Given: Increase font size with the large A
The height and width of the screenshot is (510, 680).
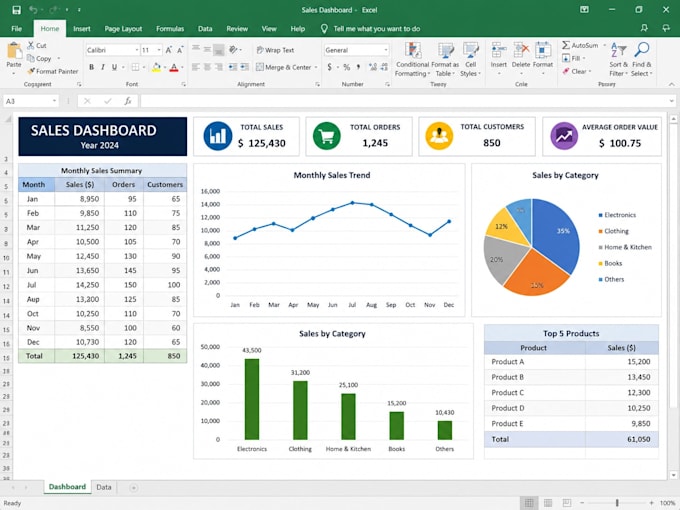Looking at the screenshot, I should 169,50.
